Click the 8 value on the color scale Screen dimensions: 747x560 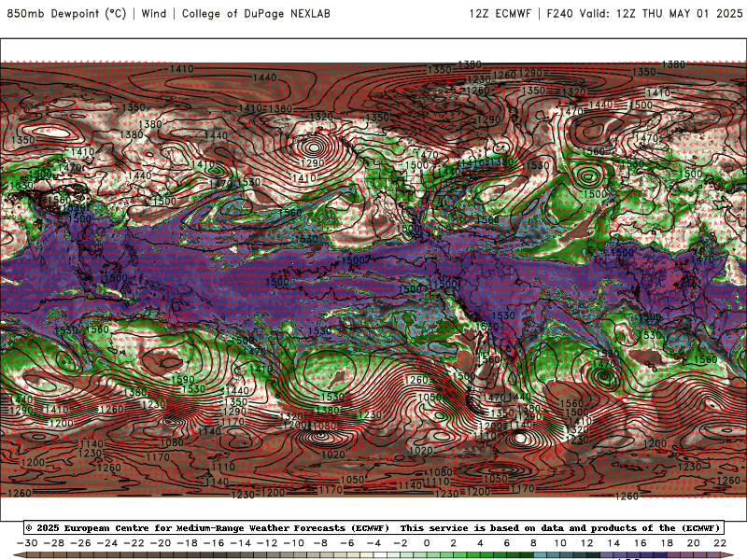(x=533, y=543)
